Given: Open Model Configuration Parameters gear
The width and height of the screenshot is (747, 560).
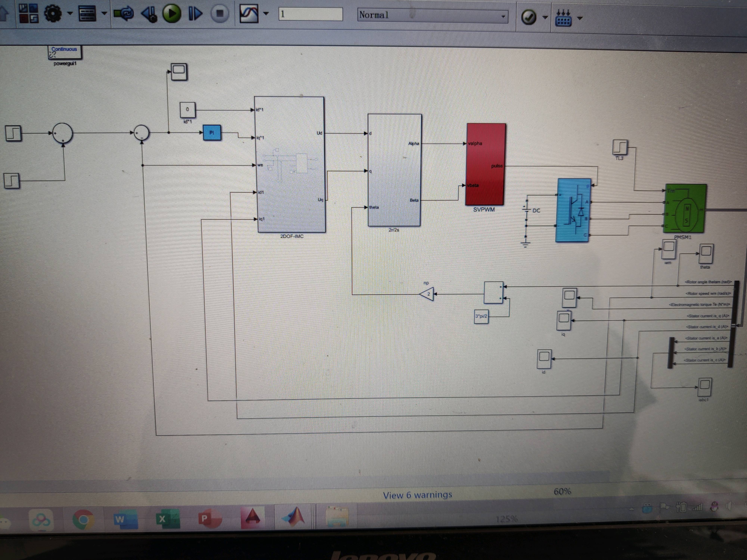Looking at the screenshot, I should click(x=53, y=13).
